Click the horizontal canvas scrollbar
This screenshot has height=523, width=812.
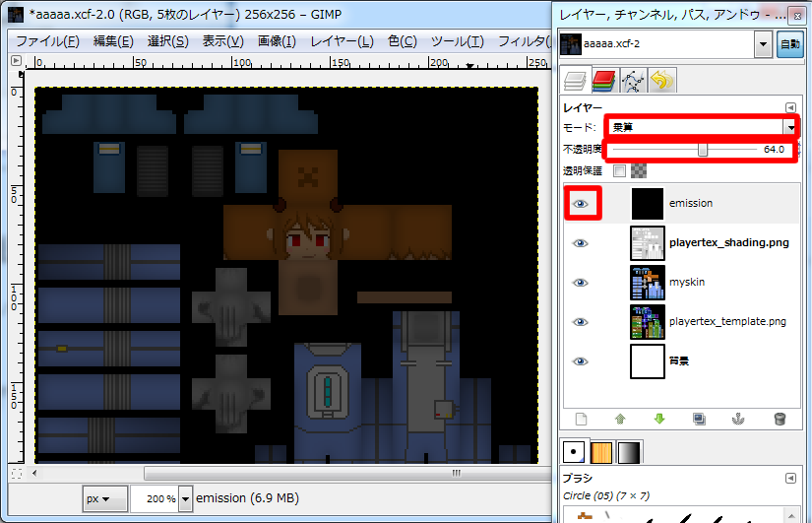[347, 473]
